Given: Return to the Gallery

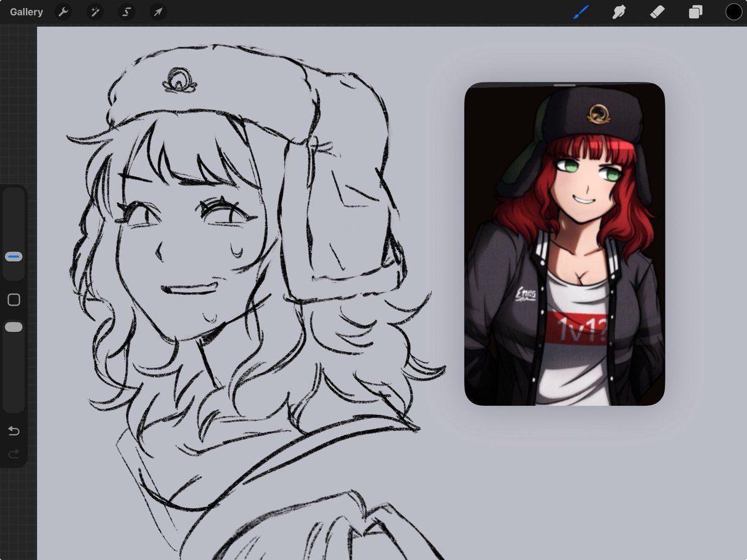Looking at the screenshot, I should (x=26, y=11).
